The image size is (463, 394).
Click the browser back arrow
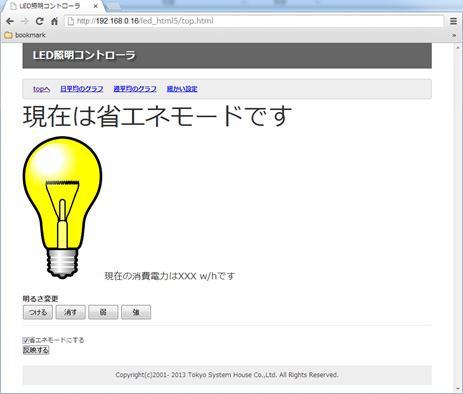click(x=10, y=21)
